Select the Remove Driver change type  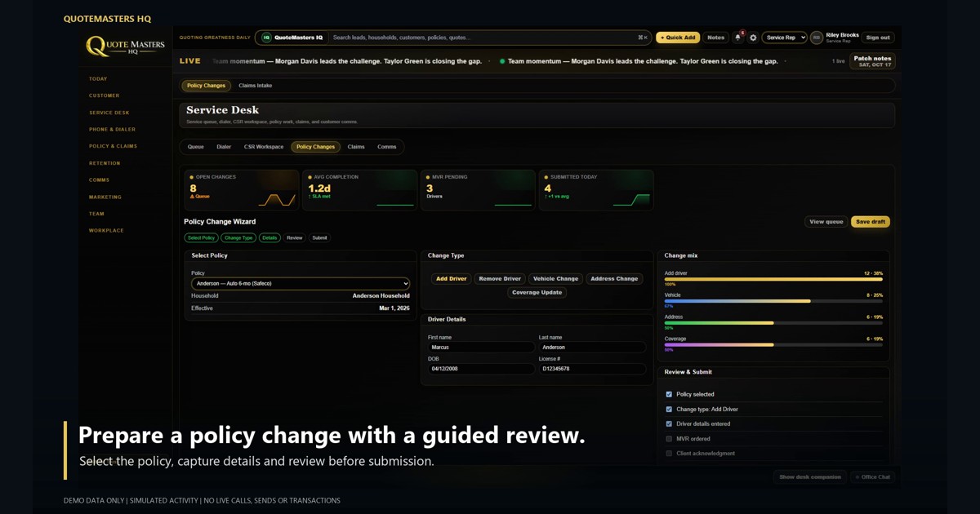pyautogui.click(x=500, y=279)
